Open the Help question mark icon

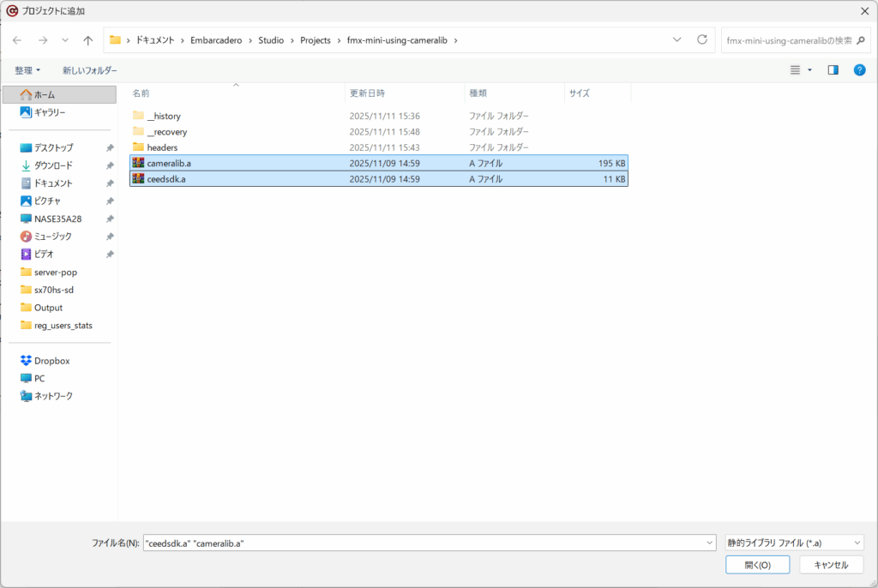(859, 70)
